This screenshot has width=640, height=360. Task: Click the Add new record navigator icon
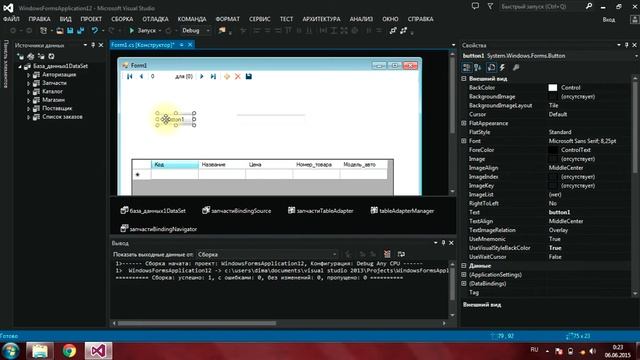coord(227,76)
